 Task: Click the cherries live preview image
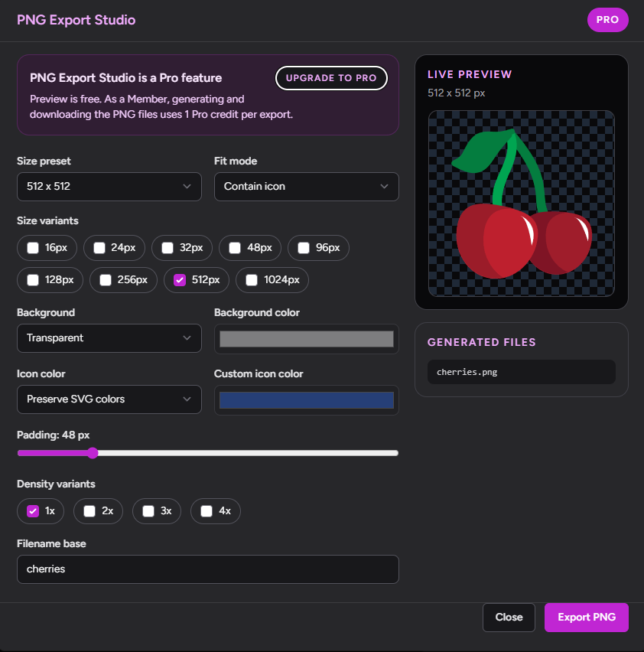tap(522, 204)
